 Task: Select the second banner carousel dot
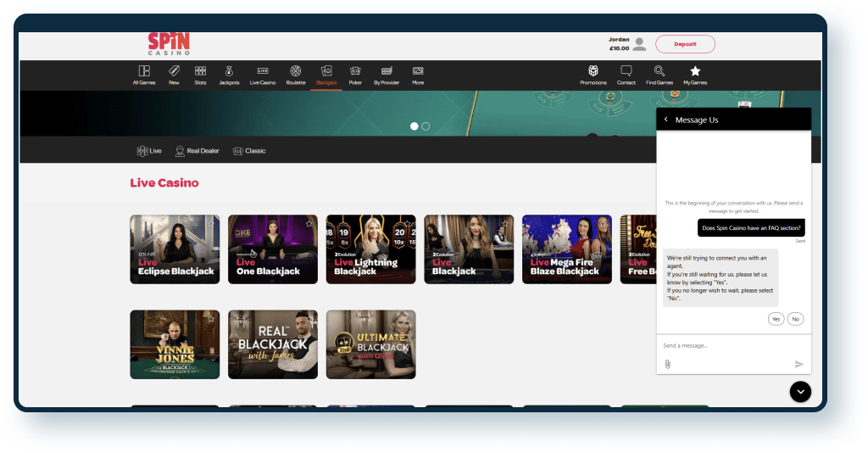[426, 126]
